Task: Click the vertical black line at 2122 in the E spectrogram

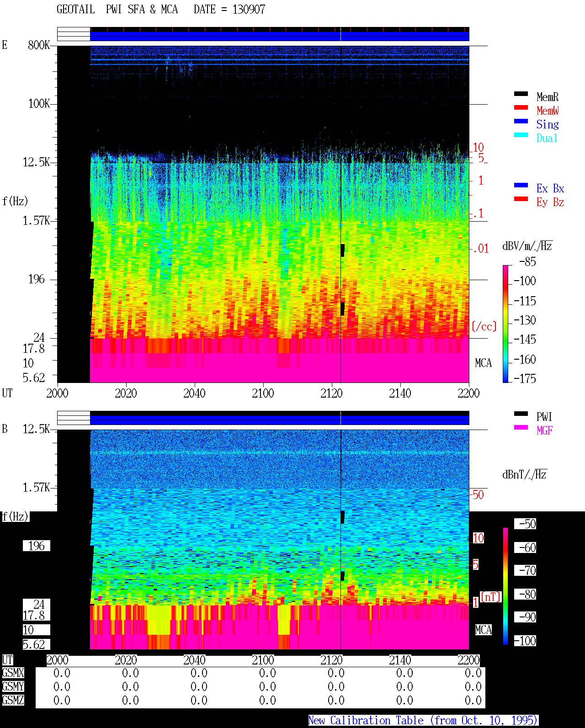Action: coord(341,214)
